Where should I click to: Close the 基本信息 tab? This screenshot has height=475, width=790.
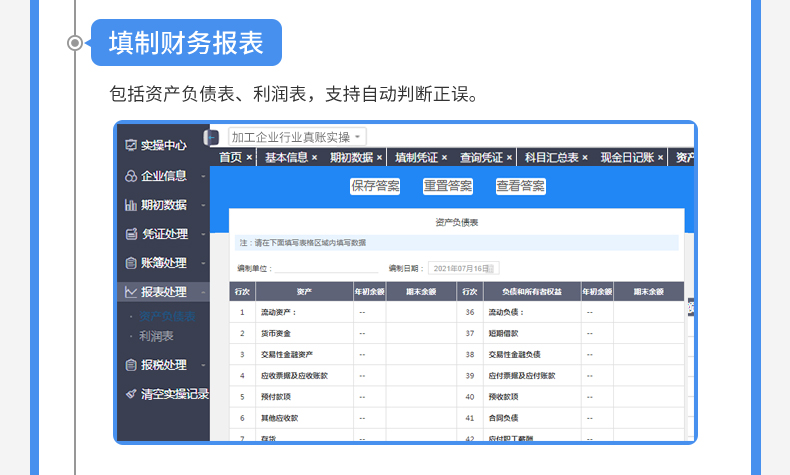(315, 158)
